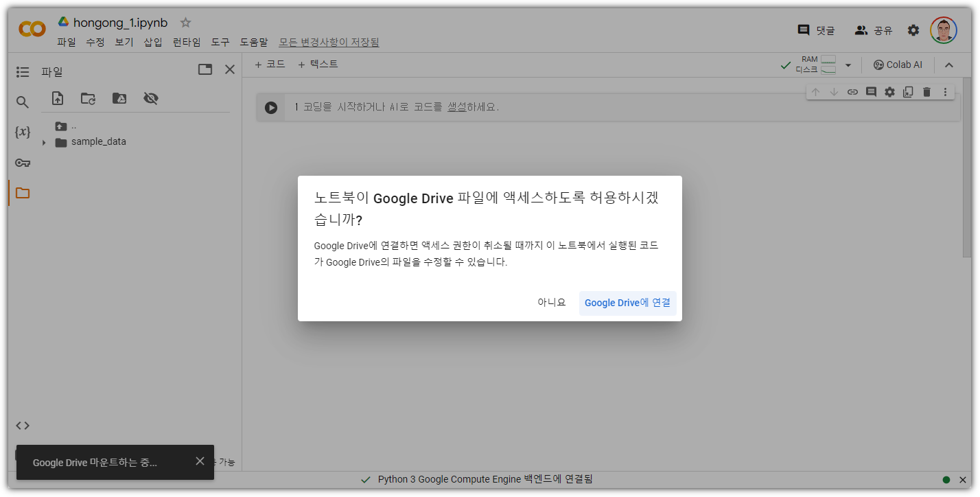The image size is (980, 497).
Task: Open the 수정 menu
Action: tap(95, 43)
